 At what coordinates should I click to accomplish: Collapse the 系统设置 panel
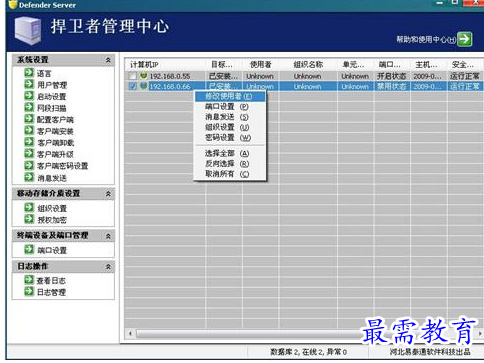(108, 60)
